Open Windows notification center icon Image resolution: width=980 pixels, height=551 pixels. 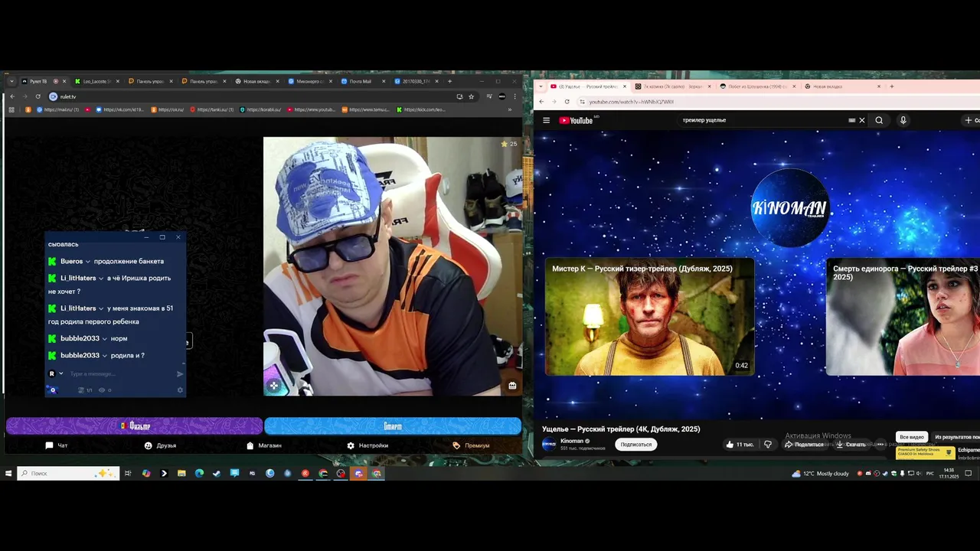[969, 474]
